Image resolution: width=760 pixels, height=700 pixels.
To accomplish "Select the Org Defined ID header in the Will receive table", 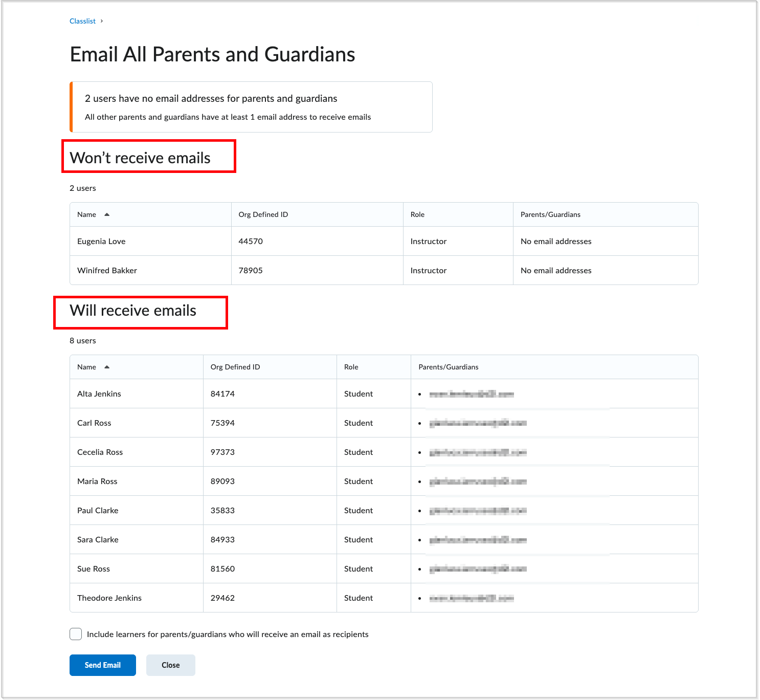I will click(235, 367).
